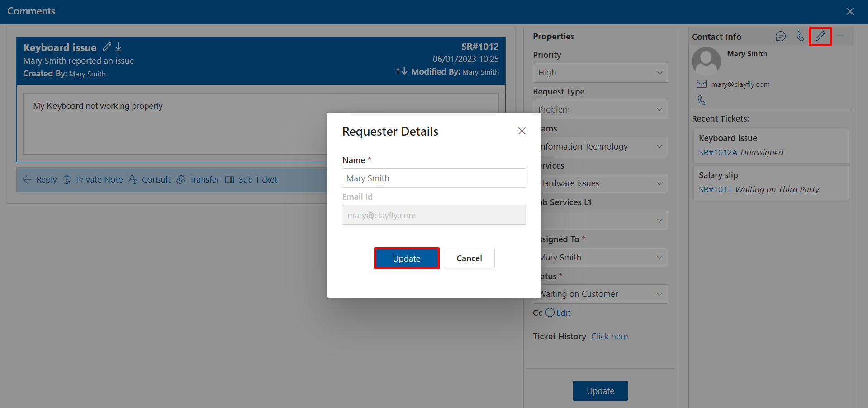Screen dimensions: 868x408
Task: Click the Cc Edit link
Action: [563, 313]
